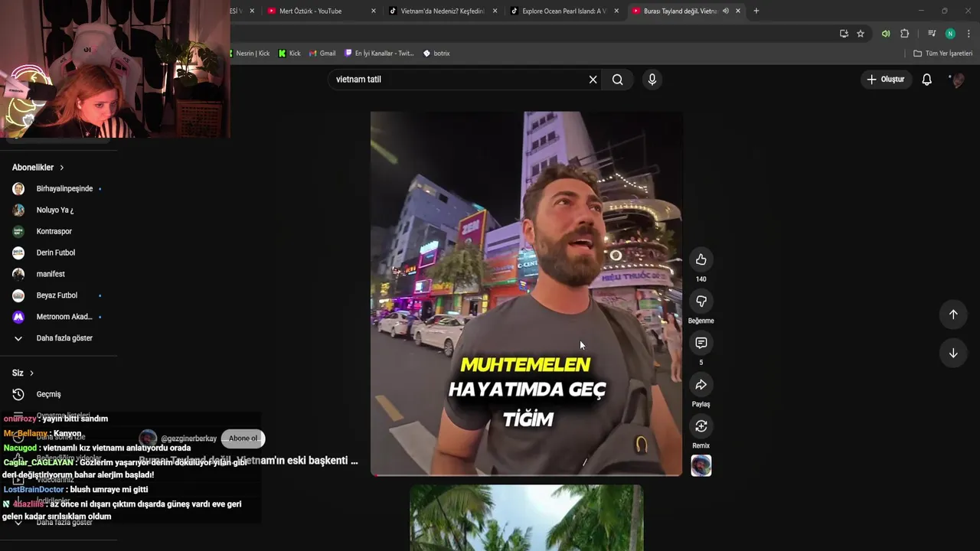Start voice search with the microphone icon
Viewport: 980px width, 551px height.
click(x=652, y=80)
